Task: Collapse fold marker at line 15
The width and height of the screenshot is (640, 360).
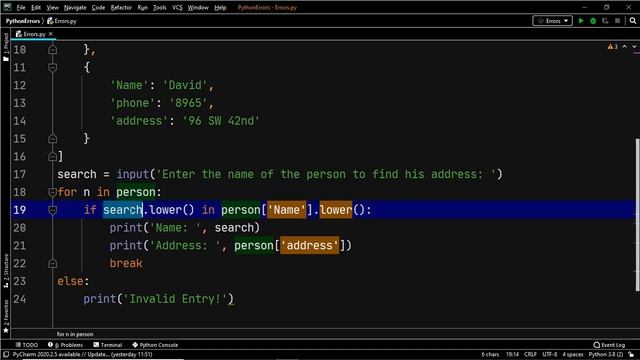Action: (52, 139)
